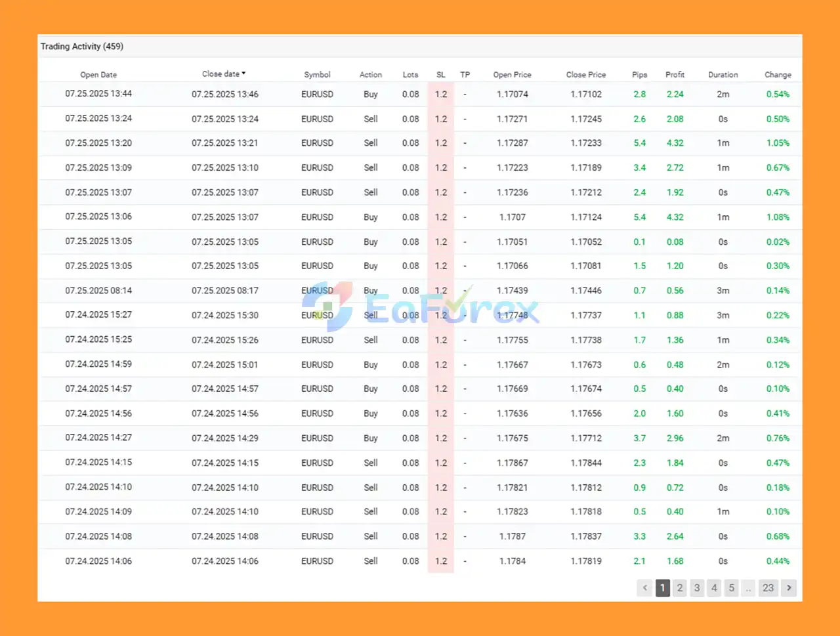The width and height of the screenshot is (840, 636).
Task: Open pagination page 2
Action: [x=680, y=588]
